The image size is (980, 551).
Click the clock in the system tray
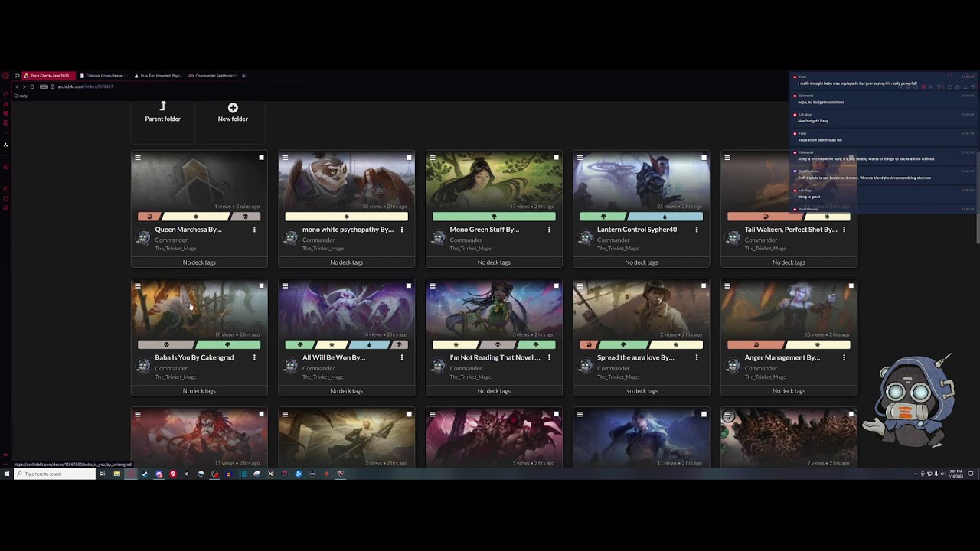(955, 474)
